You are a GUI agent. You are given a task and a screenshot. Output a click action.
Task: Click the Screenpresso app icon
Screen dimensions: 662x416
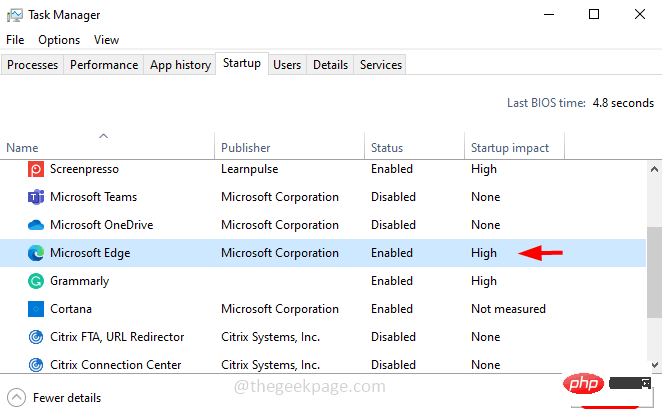point(35,169)
